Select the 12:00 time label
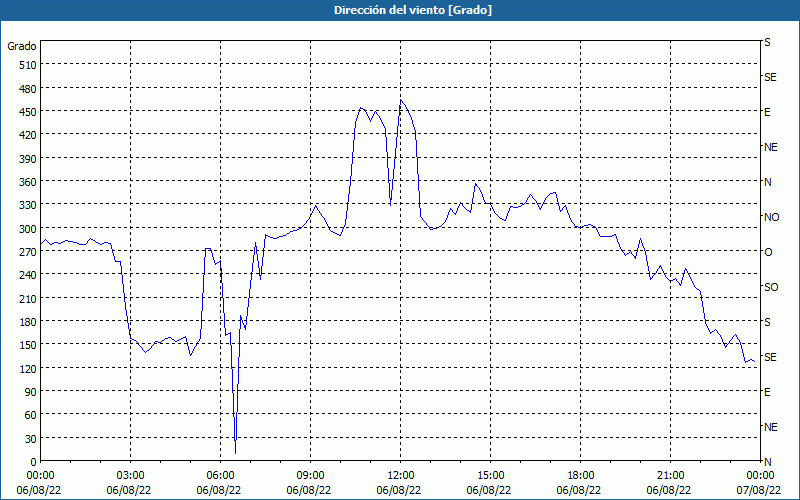 click(401, 476)
